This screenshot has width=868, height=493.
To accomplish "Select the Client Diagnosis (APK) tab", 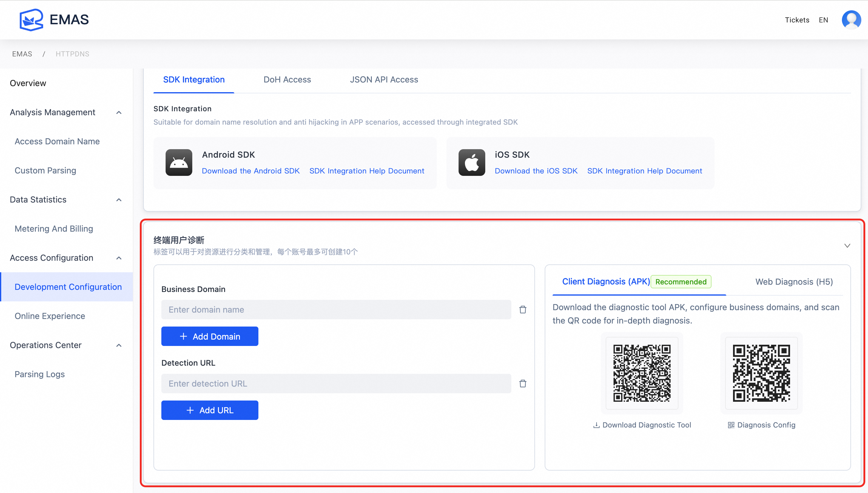I will [x=606, y=282].
